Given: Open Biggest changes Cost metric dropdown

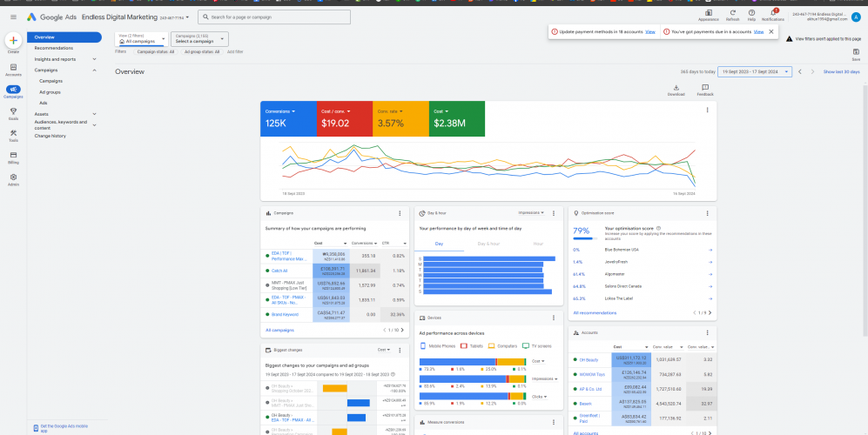Looking at the screenshot, I should [x=384, y=350].
